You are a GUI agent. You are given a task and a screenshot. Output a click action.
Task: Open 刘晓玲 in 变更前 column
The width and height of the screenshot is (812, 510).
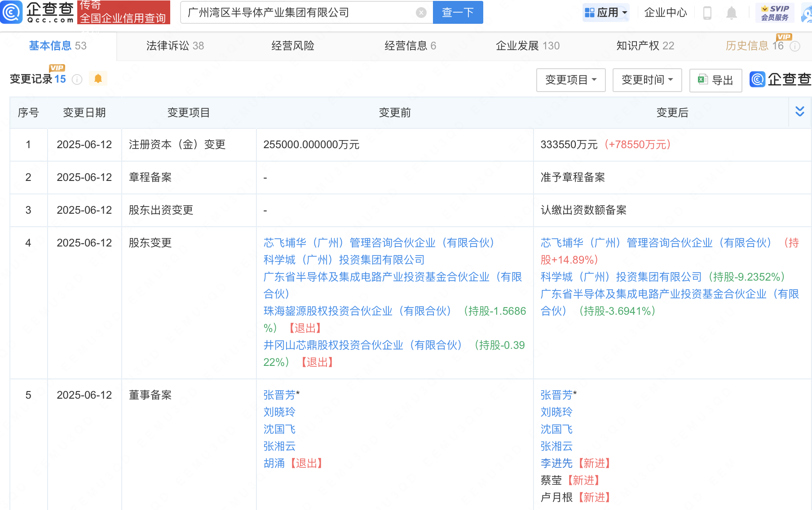click(279, 412)
